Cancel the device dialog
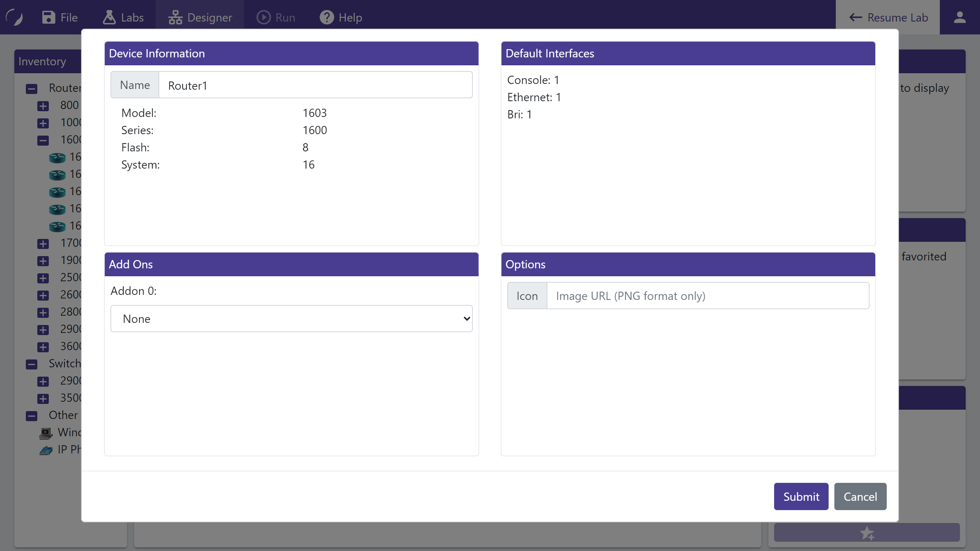 pos(860,496)
